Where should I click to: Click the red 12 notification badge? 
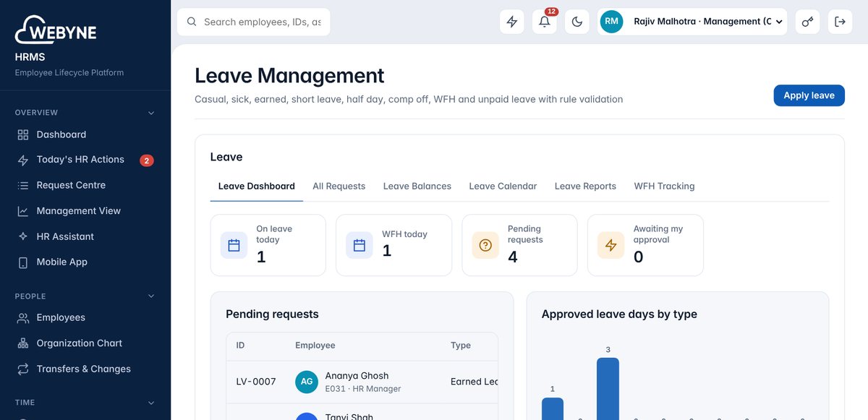click(x=551, y=12)
